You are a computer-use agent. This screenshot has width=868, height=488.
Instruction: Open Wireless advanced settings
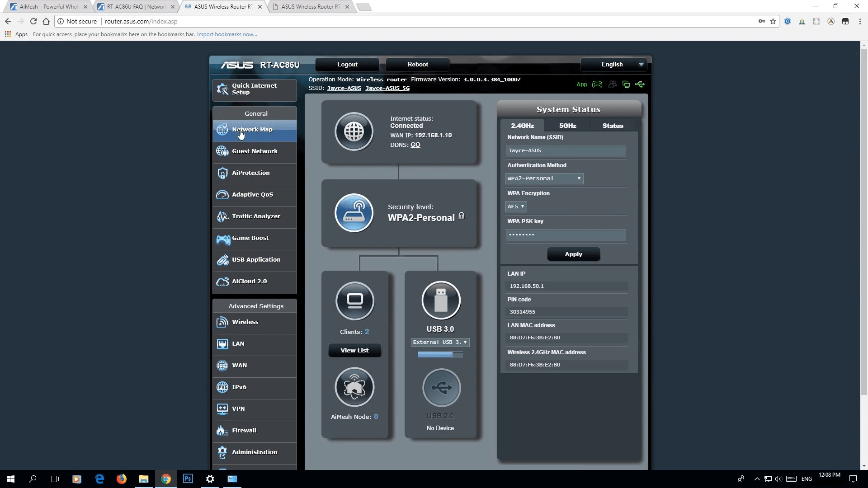coord(255,322)
